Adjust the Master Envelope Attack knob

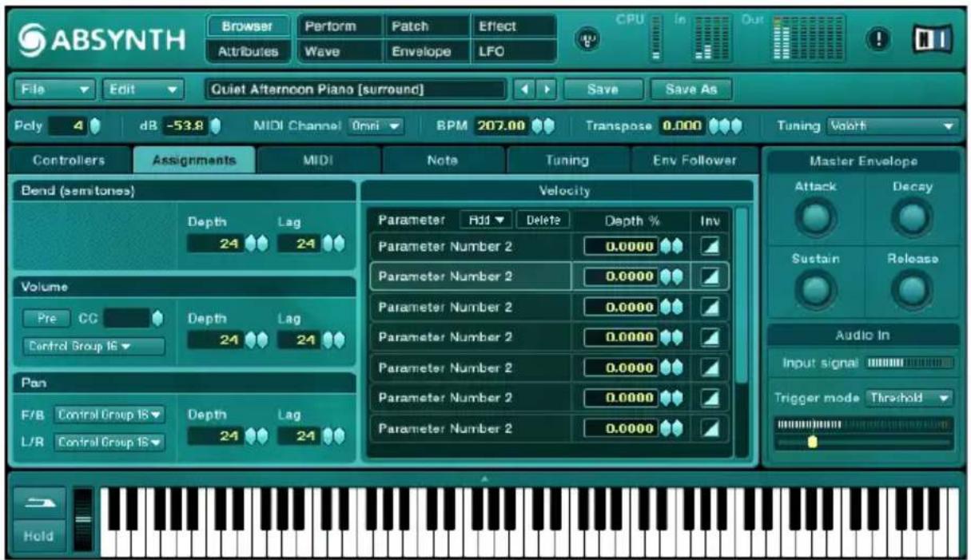click(x=814, y=216)
